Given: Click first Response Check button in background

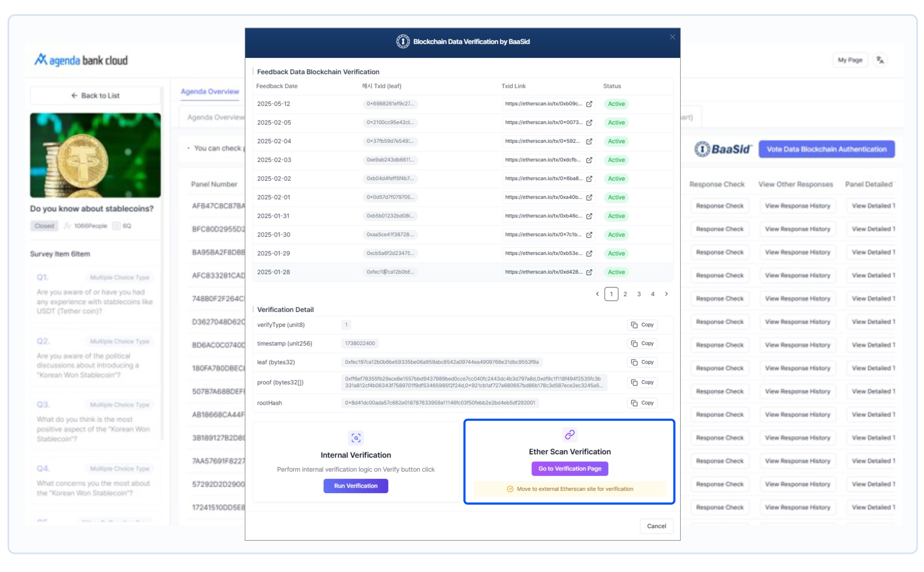Looking at the screenshot, I should coord(720,206).
